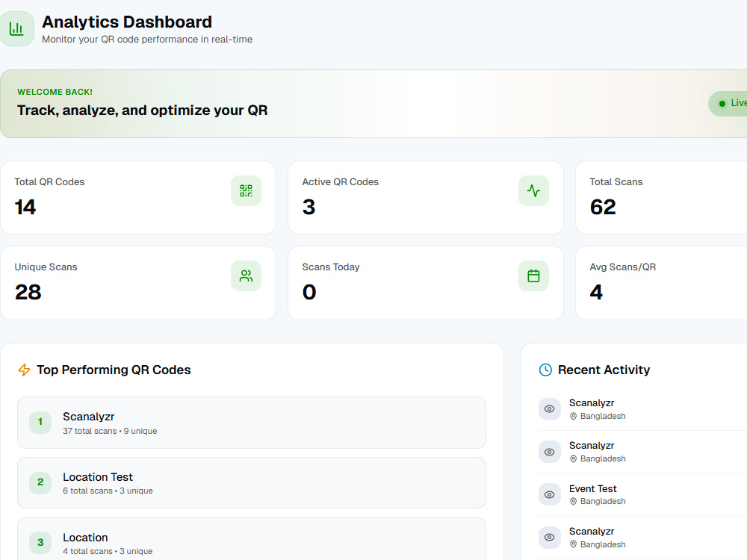Click the calendar icon in Scans Today card
The width and height of the screenshot is (747, 560).
(x=533, y=276)
